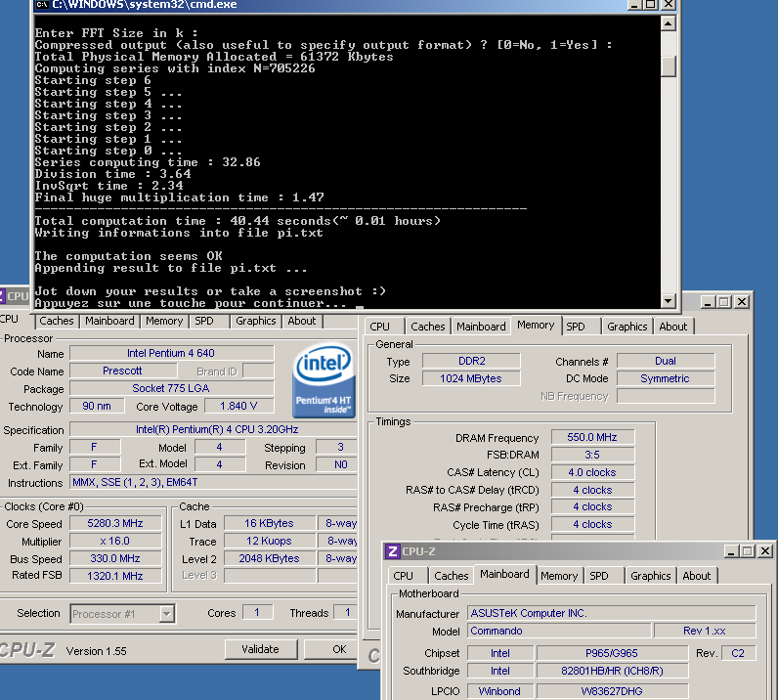Viewport: 778px width, 700px height.
Task: Close the cmd.exe window
Action: [x=669, y=5]
